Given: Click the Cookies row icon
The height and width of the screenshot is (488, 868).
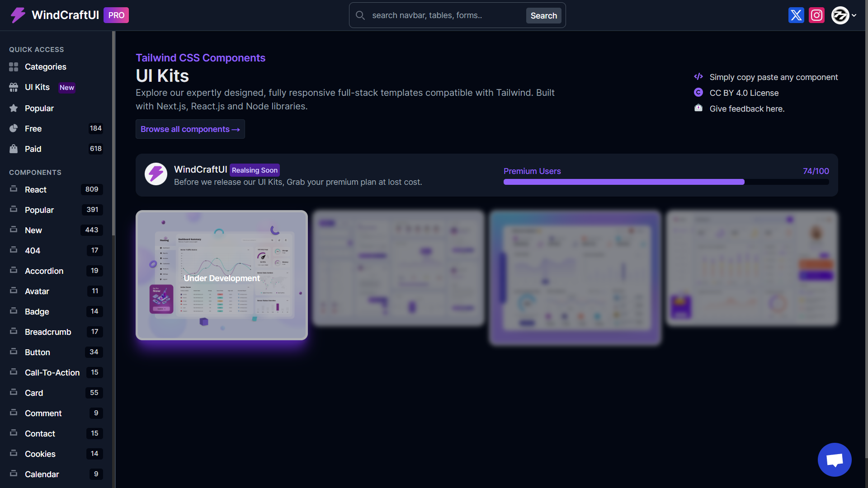Looking at the screenshot, I should [x=14, y=453].
